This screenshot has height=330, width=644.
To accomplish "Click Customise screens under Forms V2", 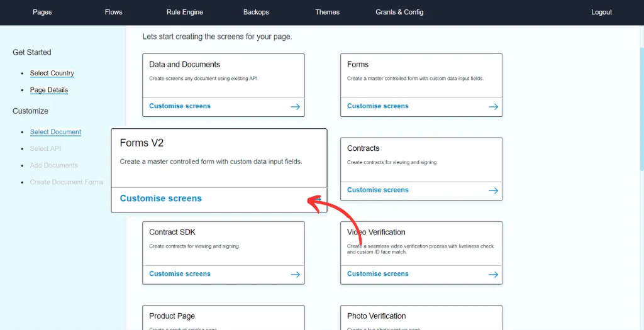I will (160, 198).
